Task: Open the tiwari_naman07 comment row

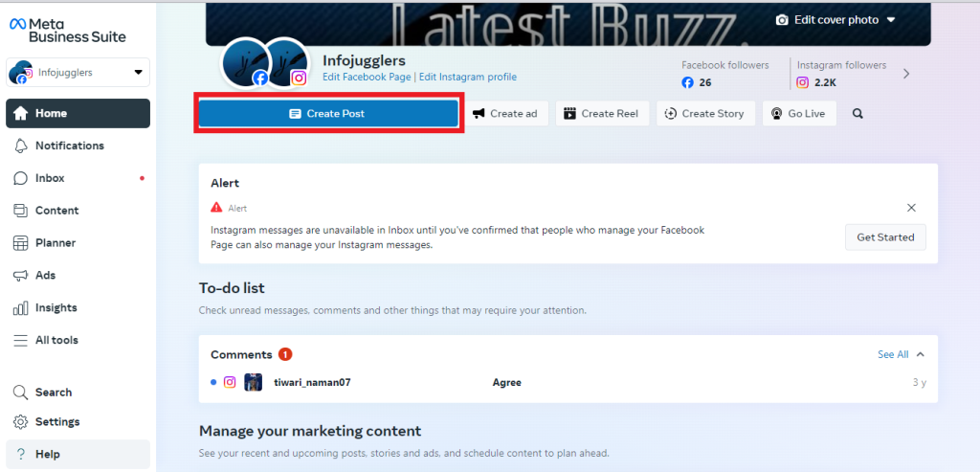Action: [568, 383]
